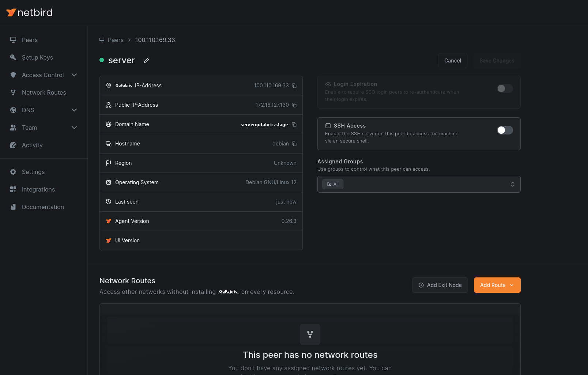Open Settings from the sidebar

point(33,172)
